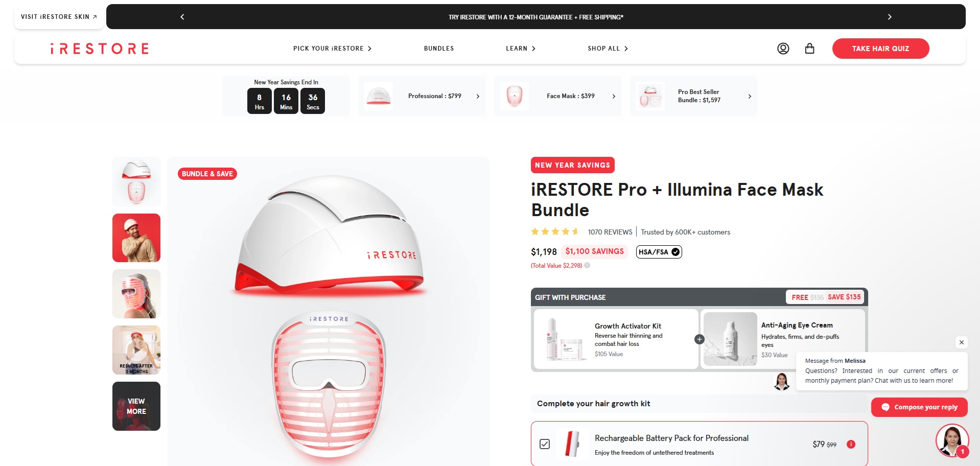Screen dimensions: 980x466
Task: Expand the Learn menu
Action: (521, 49)
